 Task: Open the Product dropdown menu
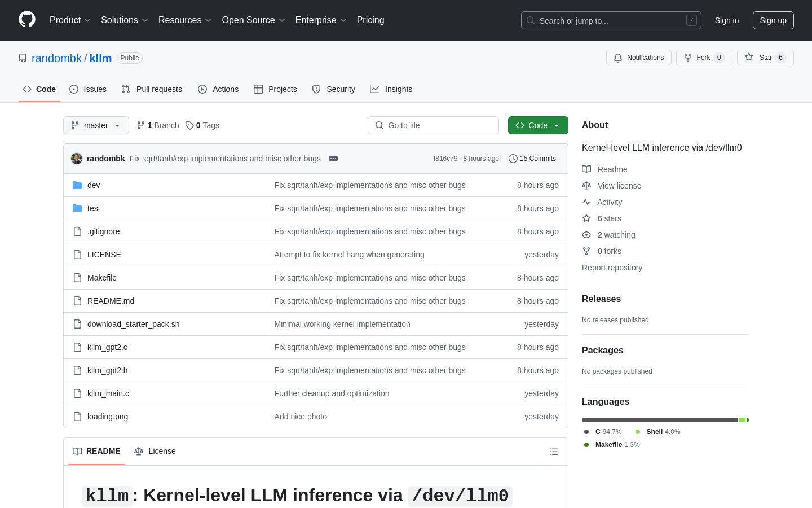70,20
